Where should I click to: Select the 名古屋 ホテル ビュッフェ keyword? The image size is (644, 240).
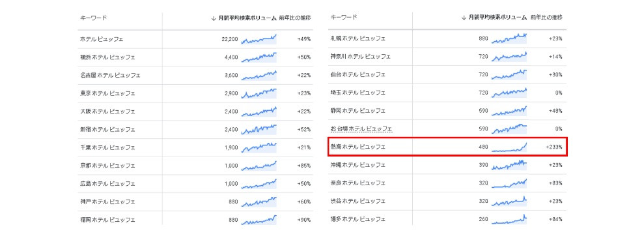[111, 76]
